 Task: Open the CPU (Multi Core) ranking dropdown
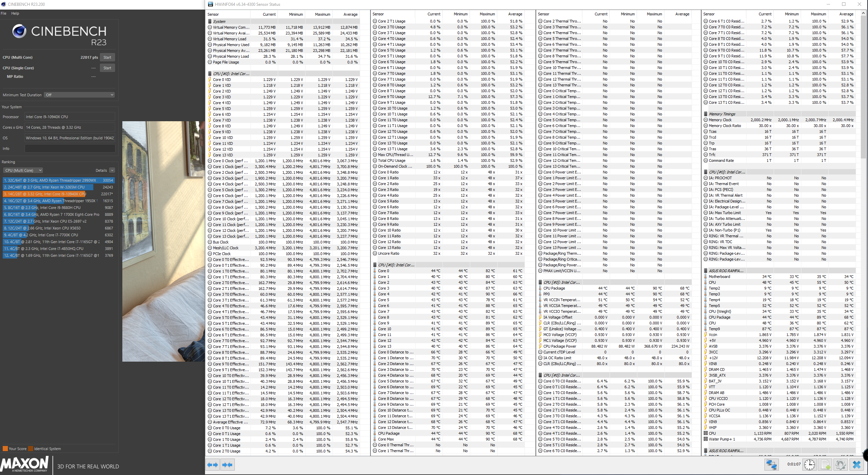[x=23, y=170]
